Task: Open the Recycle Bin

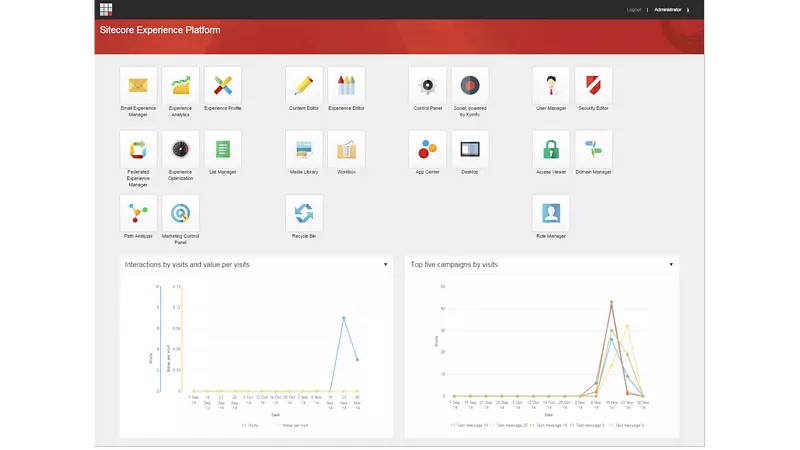Action: pos(304,213)
